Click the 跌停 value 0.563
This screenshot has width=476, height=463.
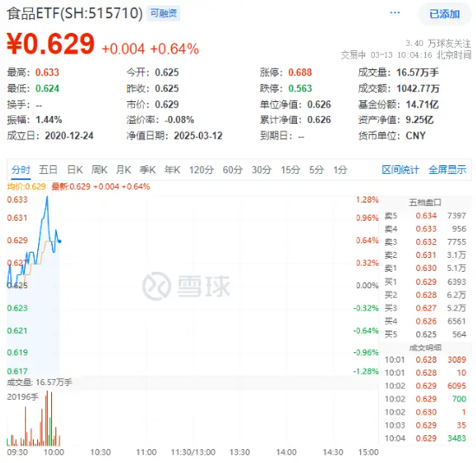300,88
